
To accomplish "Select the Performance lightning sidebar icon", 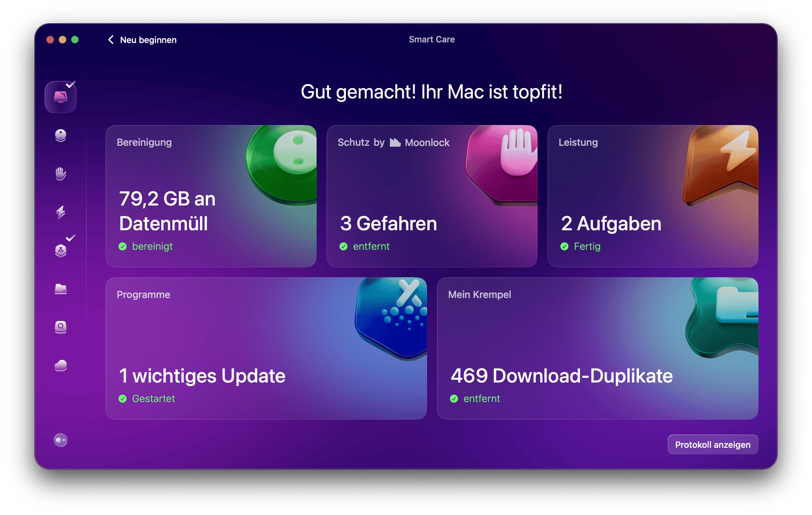I will click(61, 212).
